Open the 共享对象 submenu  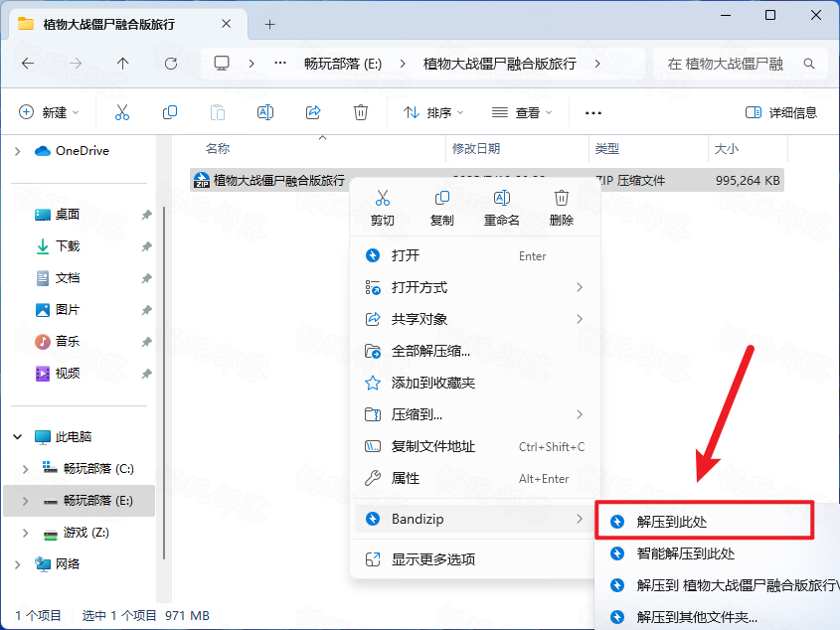474,319
